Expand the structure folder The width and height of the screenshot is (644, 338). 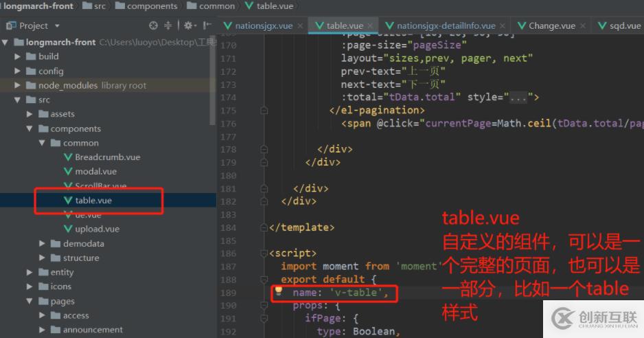[42, 258]
